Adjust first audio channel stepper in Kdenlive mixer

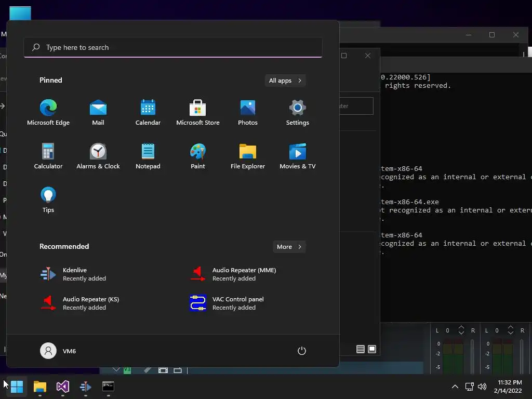tap(461, 330)
